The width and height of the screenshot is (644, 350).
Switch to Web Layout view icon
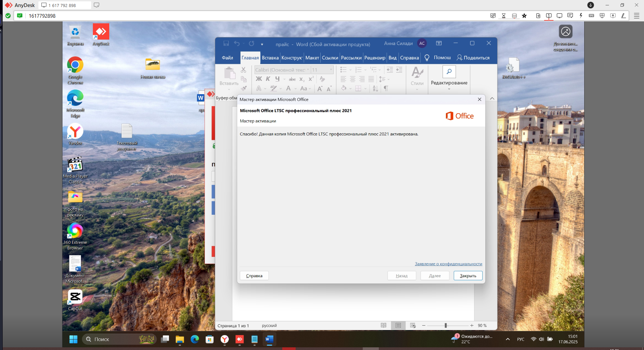pyautogui.click(x=413, y=325)
